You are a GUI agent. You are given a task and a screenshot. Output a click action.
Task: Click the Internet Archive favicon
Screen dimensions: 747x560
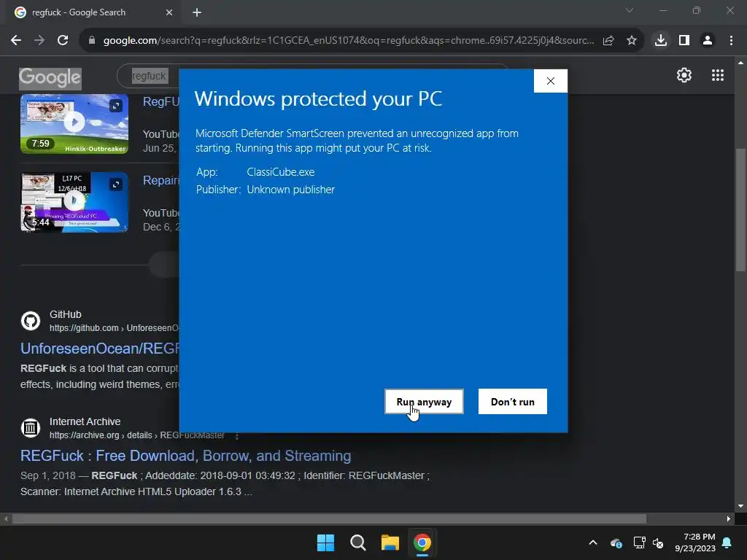(31, 427)
